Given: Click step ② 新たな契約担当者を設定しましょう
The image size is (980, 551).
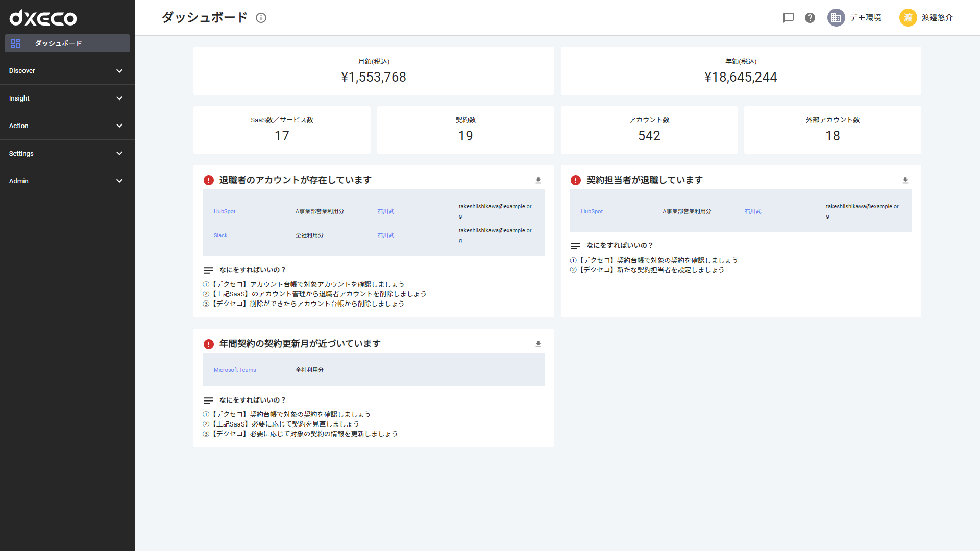Looking at the screenshot, I should pos(647,270).
